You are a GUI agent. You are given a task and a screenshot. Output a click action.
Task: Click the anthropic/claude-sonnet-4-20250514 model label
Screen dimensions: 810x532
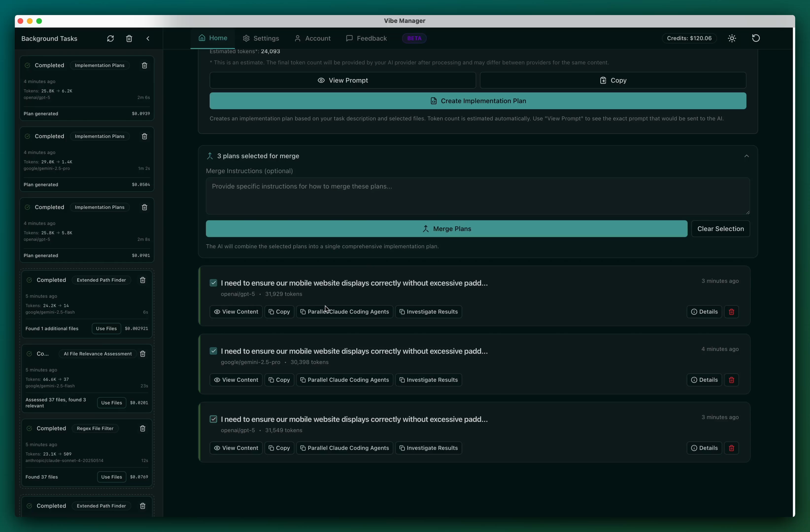64,461
